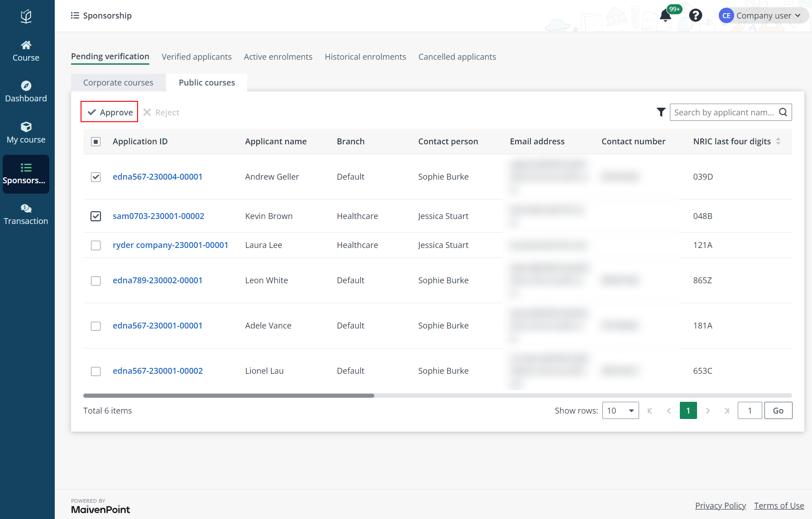Open application ryder company-230001-00001
812x519 pixels.
[171, 245]
